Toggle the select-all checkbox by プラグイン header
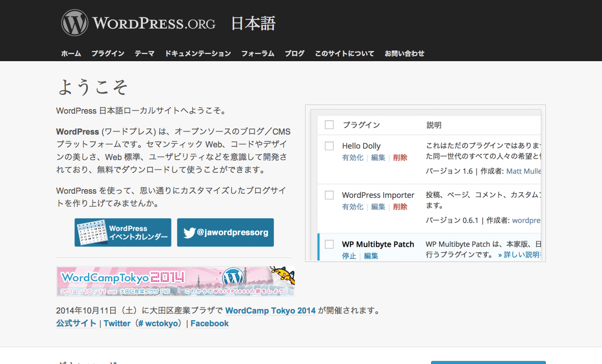The width and height of the screenshot is (602, 364). click(329, 125)
